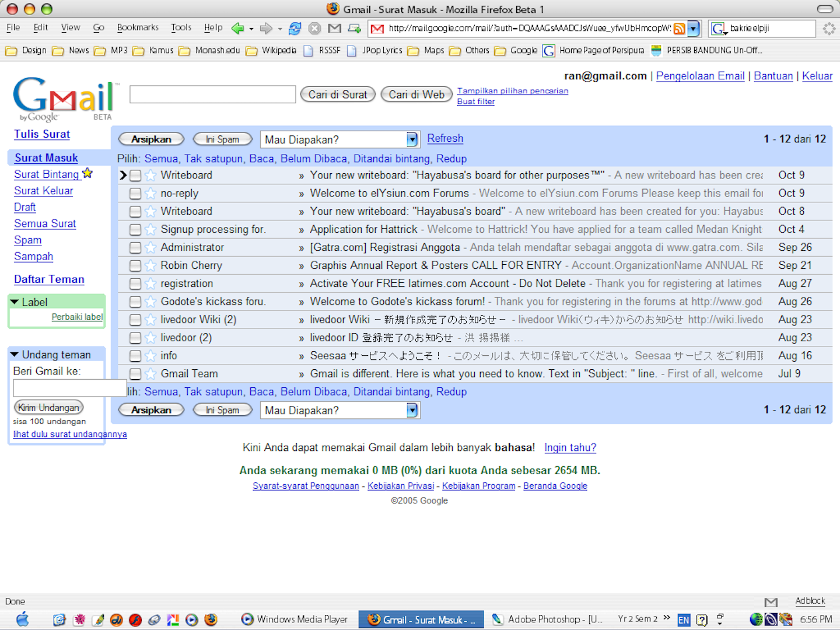Image resolution: width=840 pixels, height=630 pixels.
Task: Switch to Adobe Photoshop taskbar button
Action: (547, 619)
